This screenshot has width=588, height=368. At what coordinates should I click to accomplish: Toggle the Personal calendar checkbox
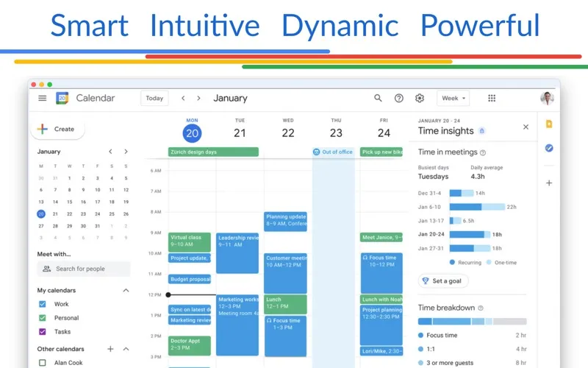[x=43, y=318]
